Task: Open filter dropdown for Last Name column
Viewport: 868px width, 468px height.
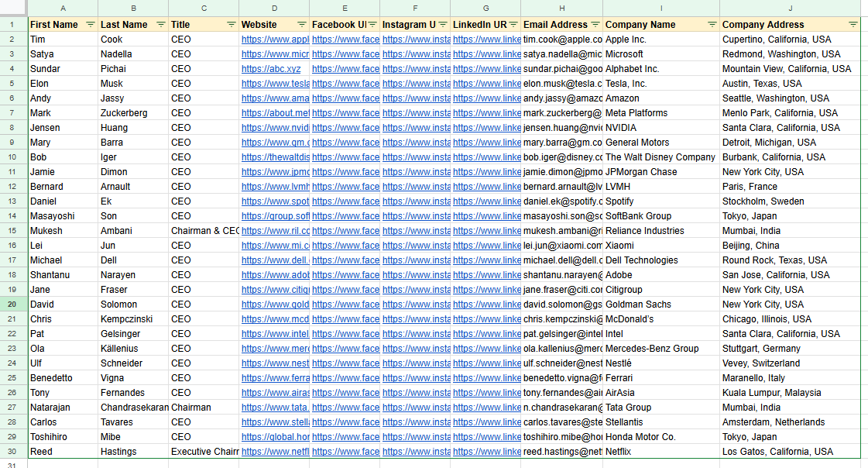Action: pyautogui.click(x=160, y=24)
